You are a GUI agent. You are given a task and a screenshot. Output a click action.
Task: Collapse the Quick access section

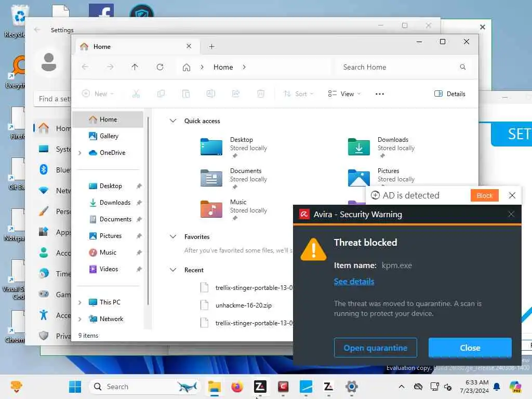click(173, 121)
